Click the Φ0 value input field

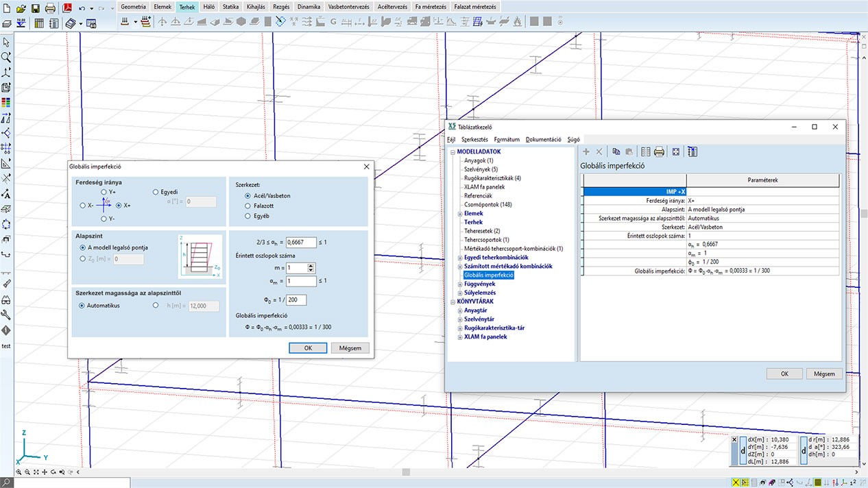[x=297, y=300]
